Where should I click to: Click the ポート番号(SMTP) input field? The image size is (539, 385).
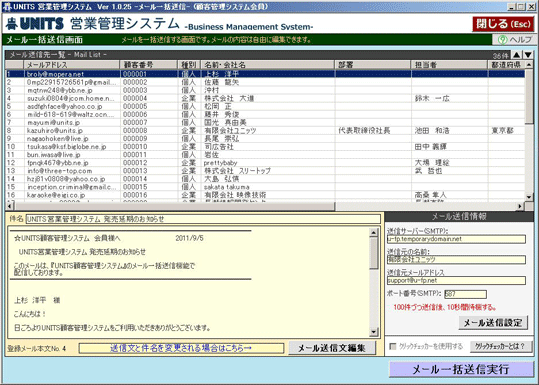pyautogui.click(x=465, y=294)
